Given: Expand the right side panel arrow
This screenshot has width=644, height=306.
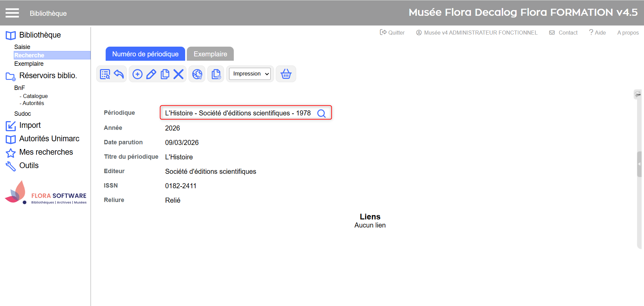Looking at the screenshot, I should tap(639, 164).
